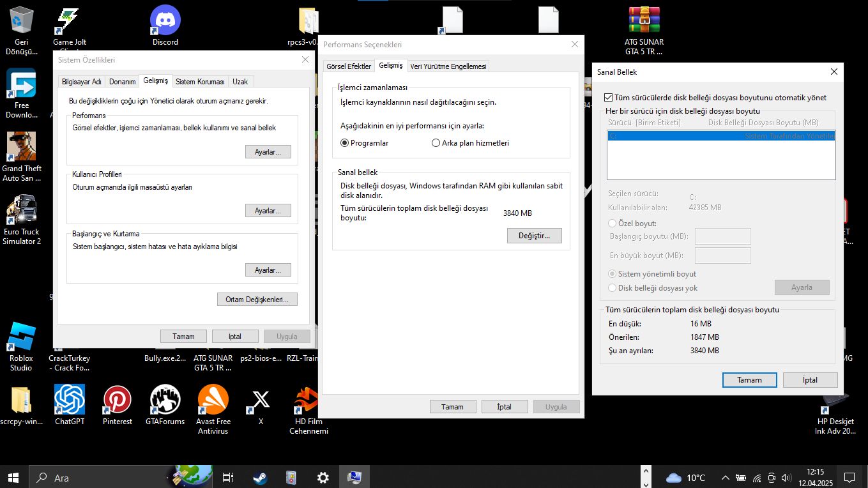868x488 pixels.
Task: Click the battery icon in system tray
Action: point(741,477)
